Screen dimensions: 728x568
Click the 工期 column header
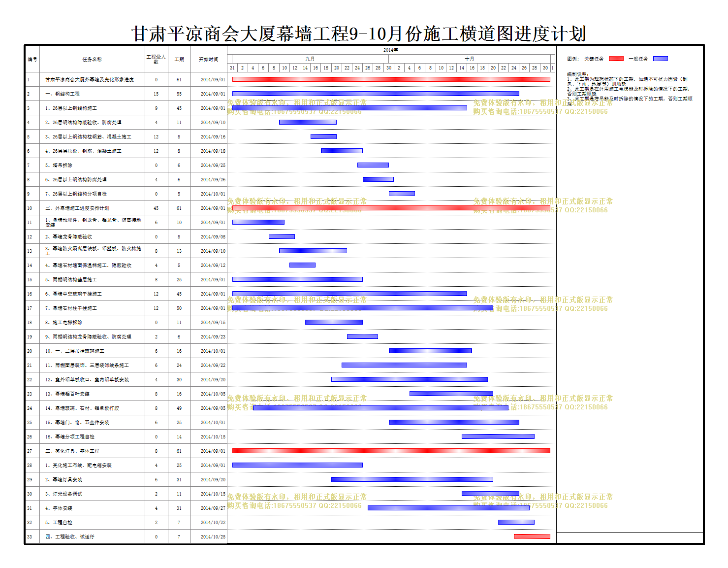[x=179, y=59]
